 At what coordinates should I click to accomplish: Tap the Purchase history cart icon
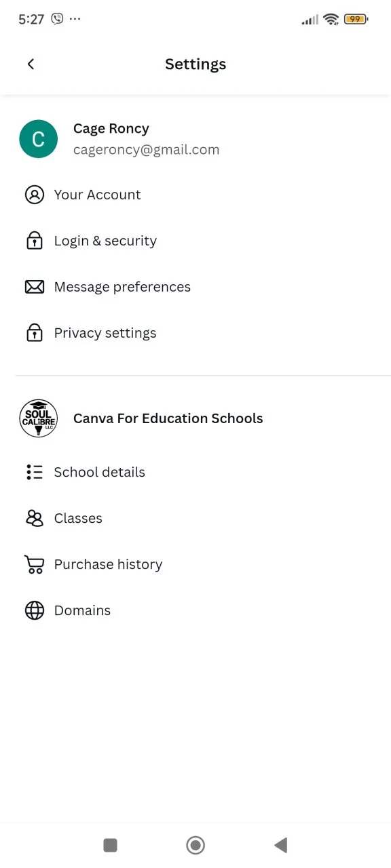[35, 564]
